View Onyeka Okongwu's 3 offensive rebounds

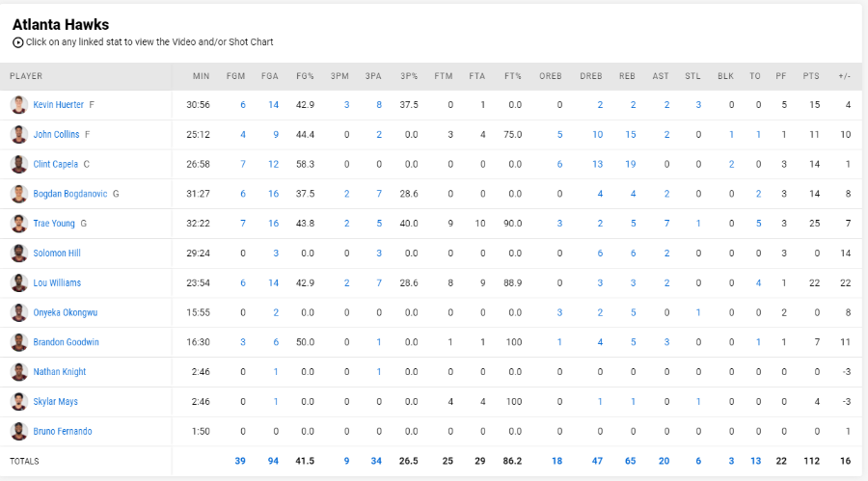click(559, 312)
